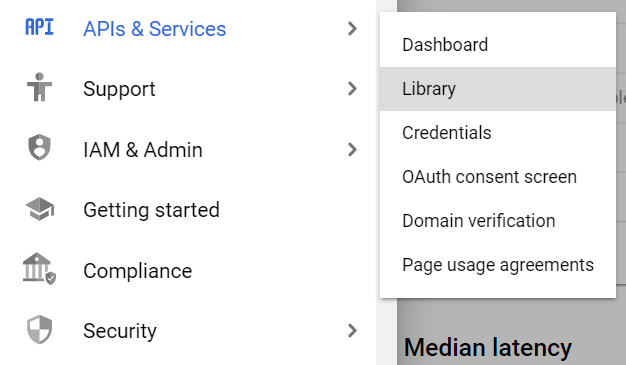The height and width of the screenshot is (365, 626).
Task: Select Library in the submenu
Action: coord(498,89)
